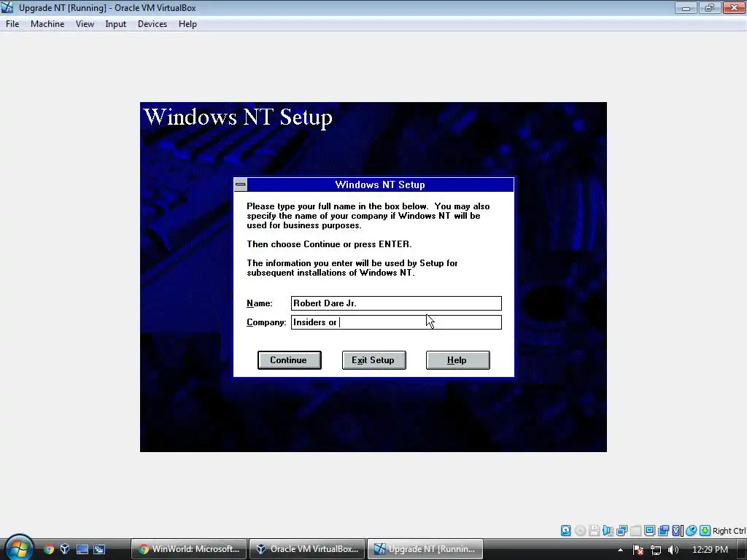This screenshot has width=747, height=560.
Task: Click the Right Ctrl host key label
Action: [x=729, y=531]
